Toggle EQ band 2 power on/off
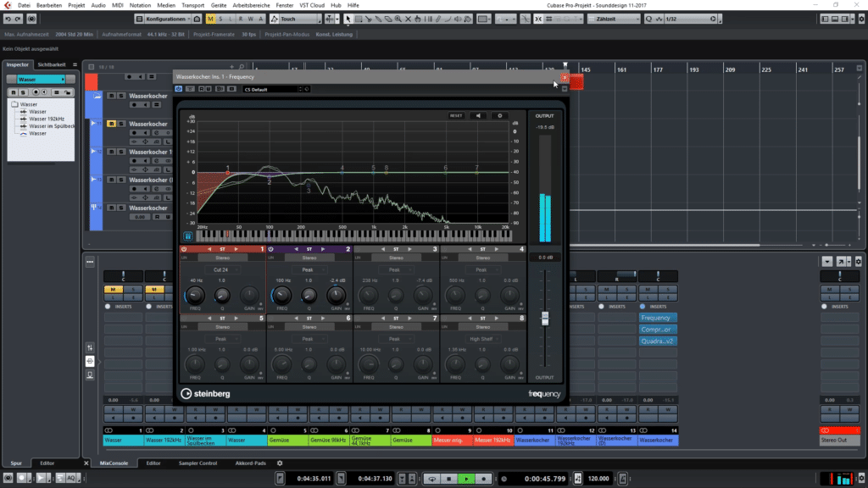The height and width of the screenshot is (488, 868). click(x=271, y=249)
